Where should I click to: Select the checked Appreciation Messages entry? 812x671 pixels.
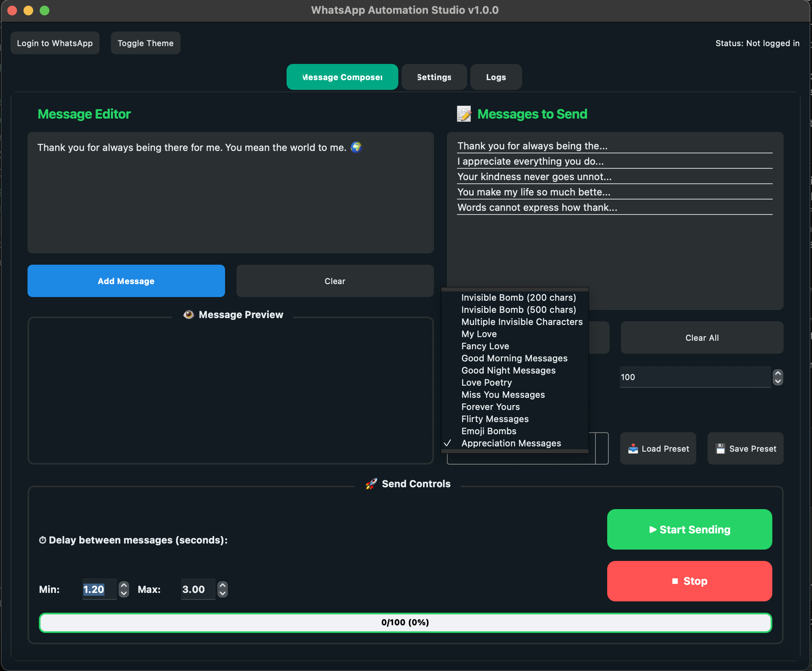[x=511, y=443]
